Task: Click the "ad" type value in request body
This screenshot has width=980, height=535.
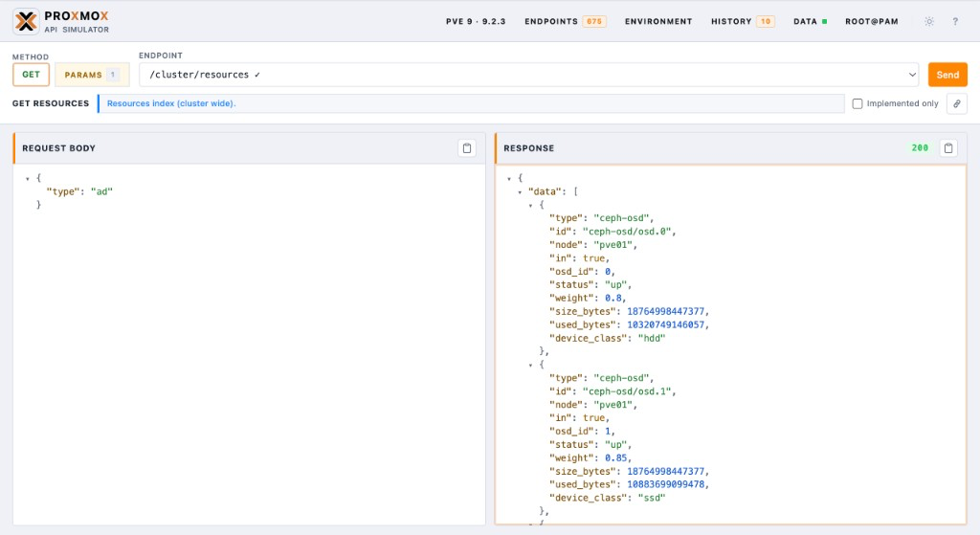Action: click(x=101, y=191)
